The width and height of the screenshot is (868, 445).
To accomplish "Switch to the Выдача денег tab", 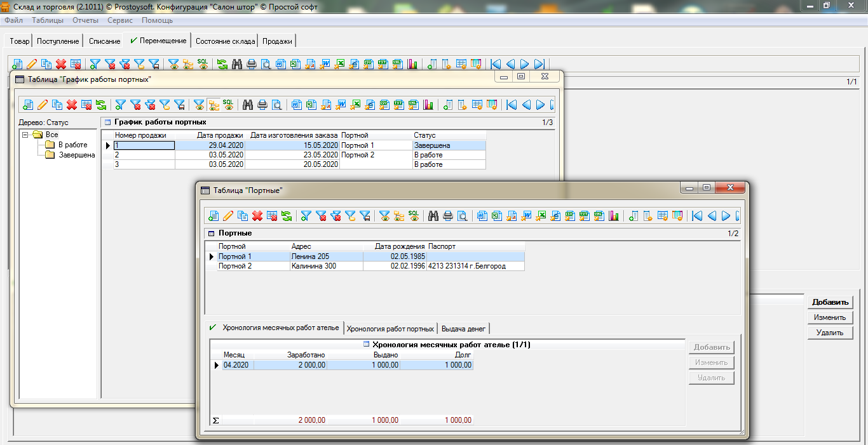I will coord(463,329).
